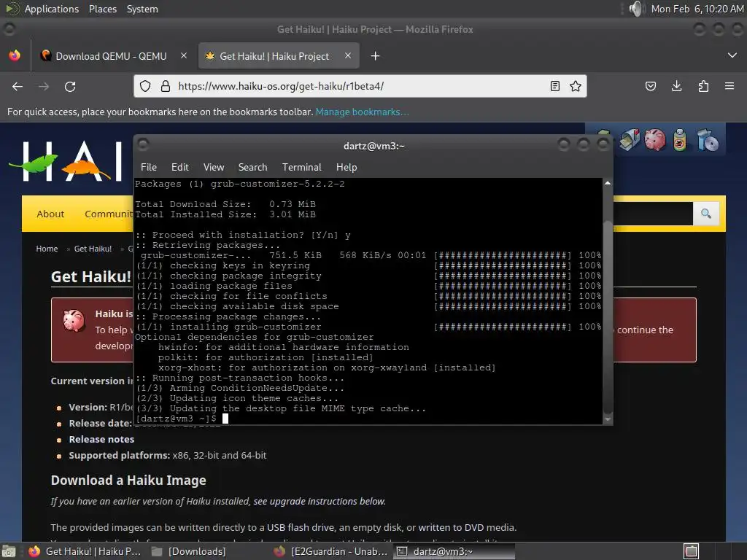Click the terminal prompt line [dartz@vm3 ~]$

click(x=176, y=419)
